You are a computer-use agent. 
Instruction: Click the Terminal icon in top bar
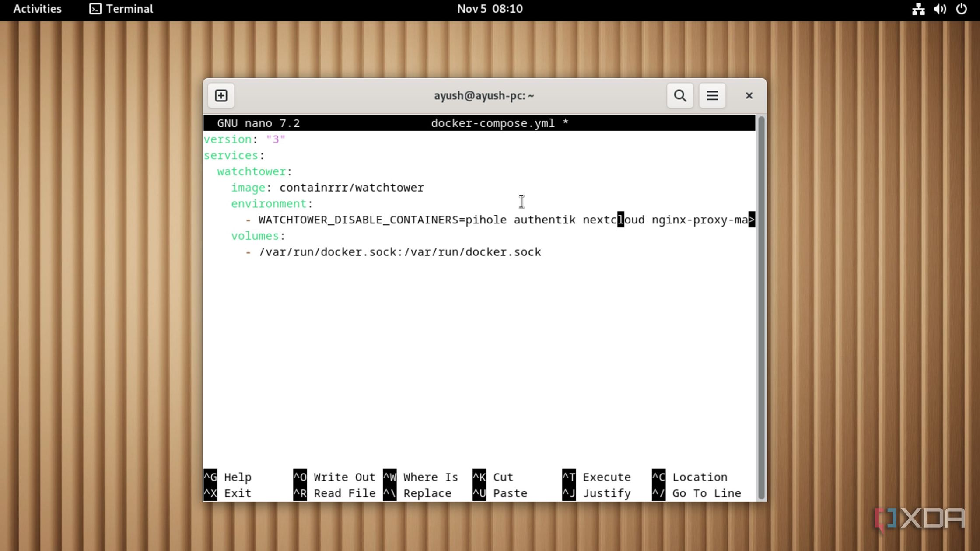95,9
